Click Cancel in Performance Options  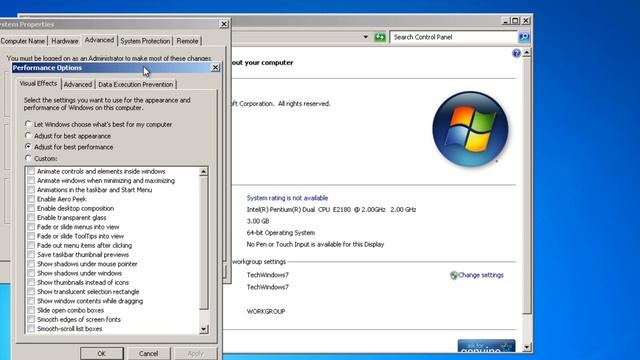tap(149, 353)
